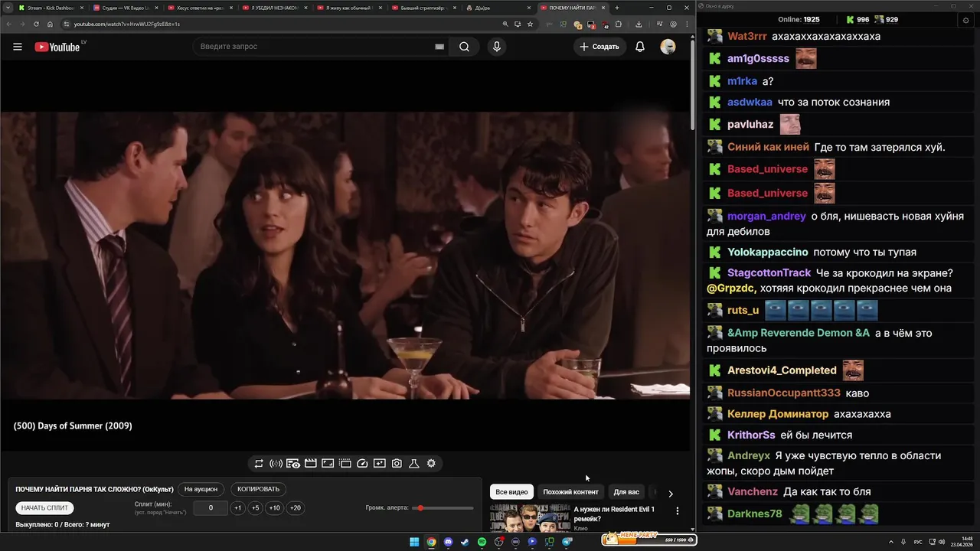Expand more filter chips with the arrow
Image resolution: width=980 pixels, height=551 pixels.
click(671, 494)
